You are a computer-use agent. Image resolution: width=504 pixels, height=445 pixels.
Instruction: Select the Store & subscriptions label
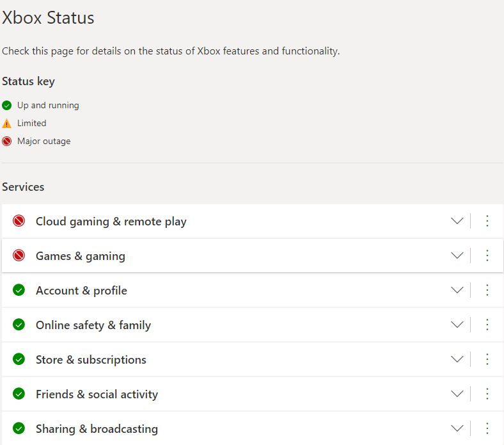(x=91, y=360)
